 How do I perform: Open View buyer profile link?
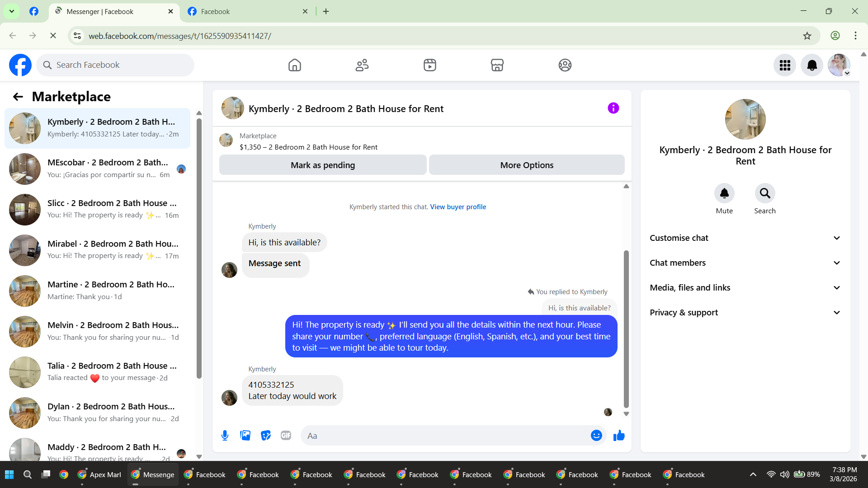click(458, 207)
